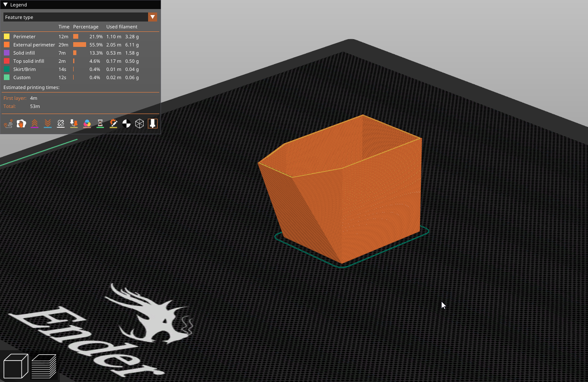588x382 pixels.
Task: Click the First layer time value 4m
Action: (x=34, y=98)
